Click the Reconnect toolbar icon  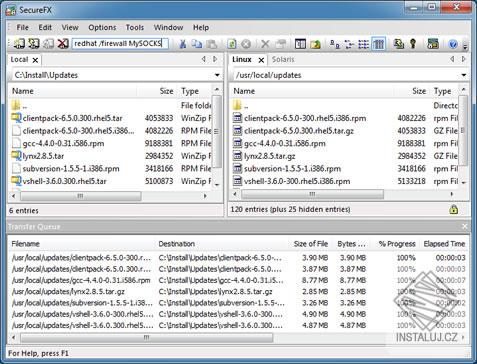coord(48,44)
